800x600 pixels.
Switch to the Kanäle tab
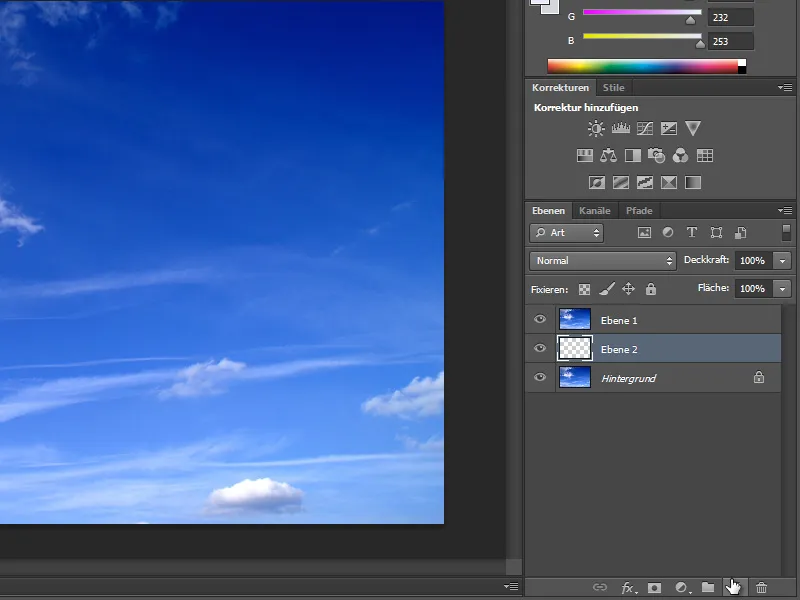point(594,211)
